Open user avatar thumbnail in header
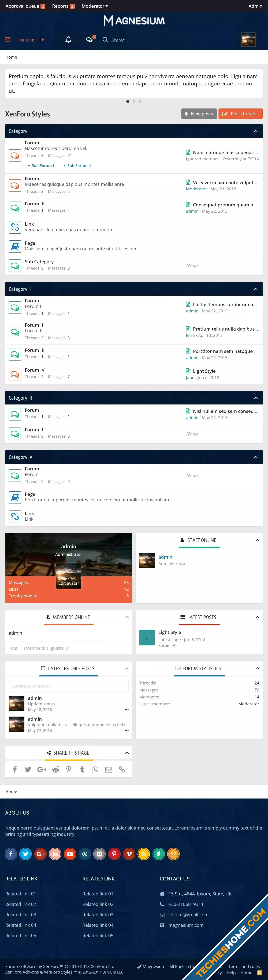The width and height of the screenshot is (268, 980). [x=248, y=40]
